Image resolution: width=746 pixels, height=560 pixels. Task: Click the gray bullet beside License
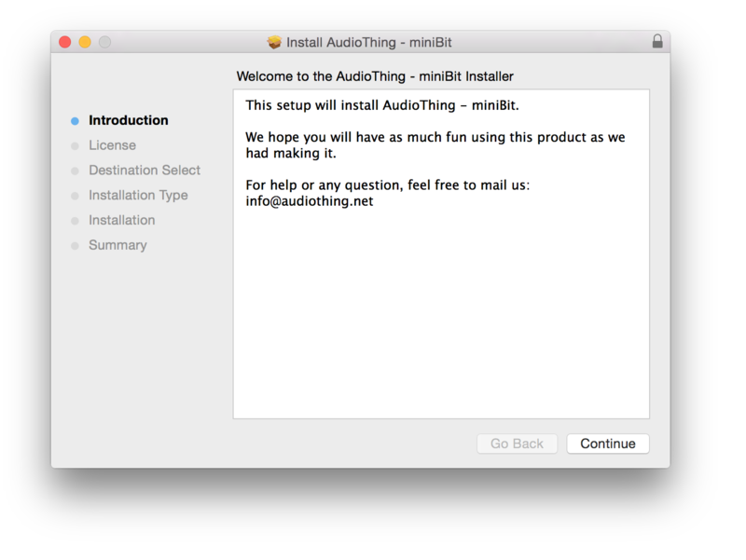[x=75, y=146]
